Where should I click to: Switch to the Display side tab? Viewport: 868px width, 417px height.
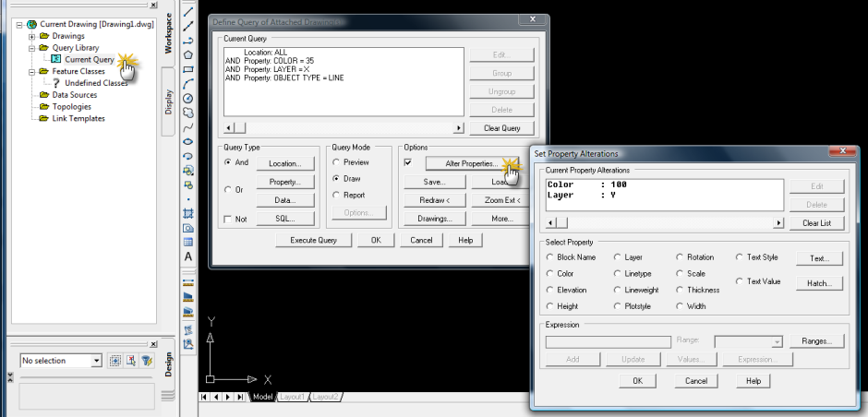(169, 101)
